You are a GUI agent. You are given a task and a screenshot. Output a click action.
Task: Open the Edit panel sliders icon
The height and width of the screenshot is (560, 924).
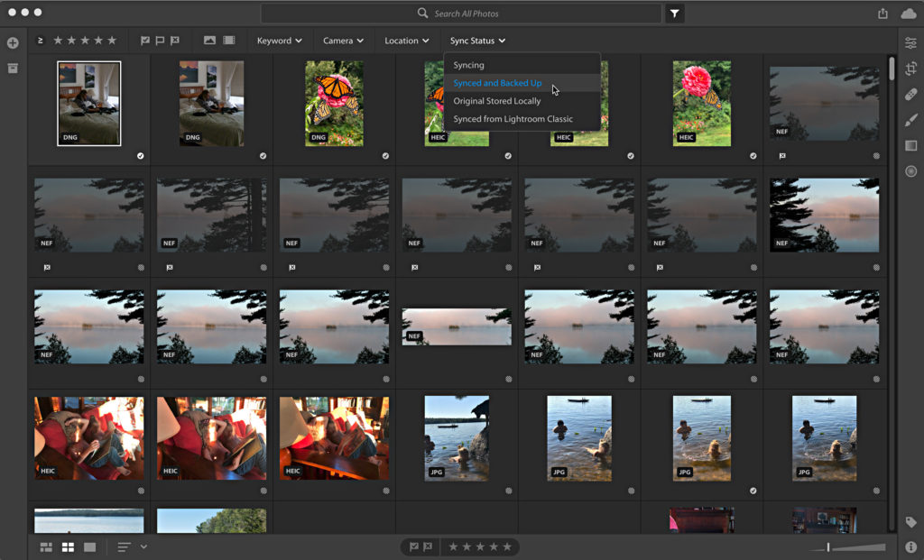[x=910, y=42]
